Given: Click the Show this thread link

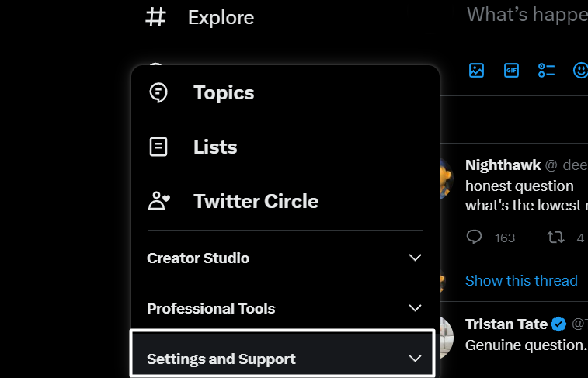Looking at the screenshot, I should pyautogui.click(x=521, y=280).
